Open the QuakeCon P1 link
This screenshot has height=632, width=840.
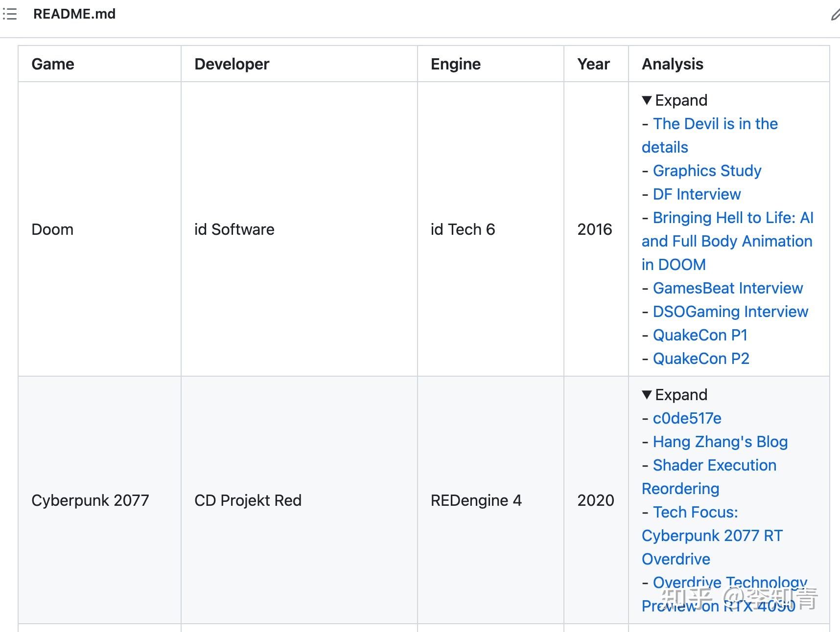(700, 335)
